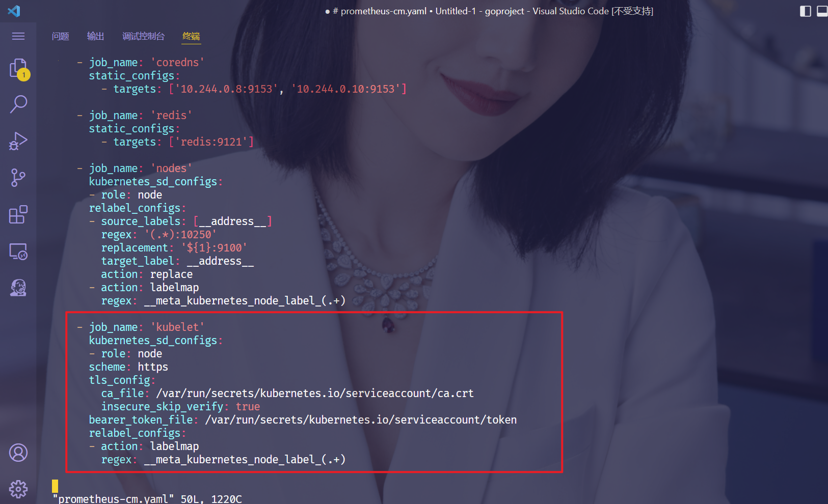Toggle the primary sidebar visibility
Viewport: 828px width, 504px height.
(805, 11)
